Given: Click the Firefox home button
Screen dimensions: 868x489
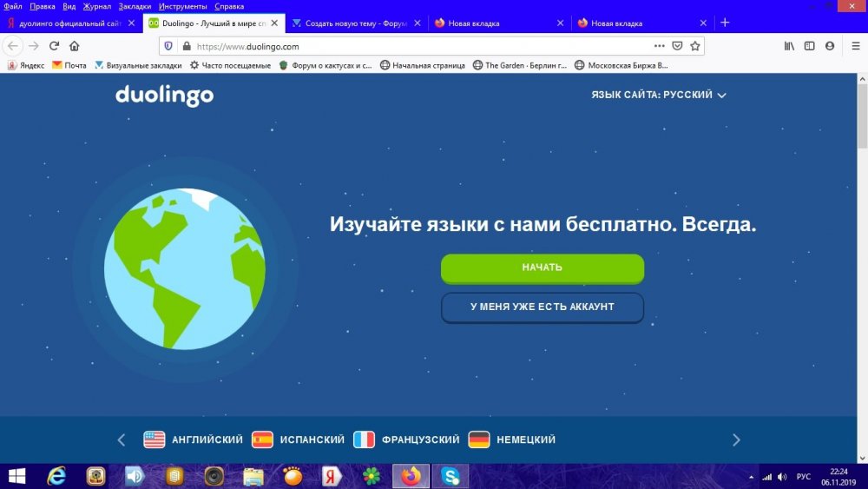Looking at the screenshot, I should click(x=75, y=46).
